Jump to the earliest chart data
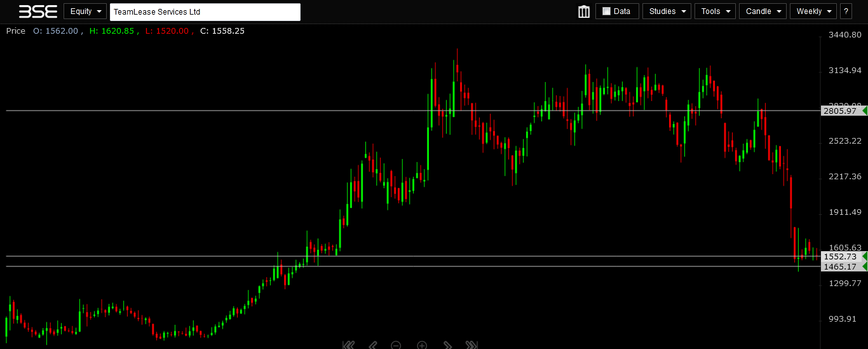 pyautogui.click(x=348, y=345)
